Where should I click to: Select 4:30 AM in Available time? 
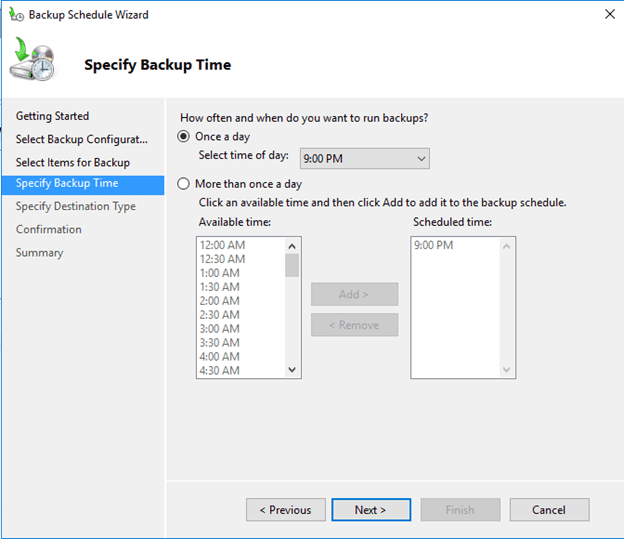[x=220, y=370]
